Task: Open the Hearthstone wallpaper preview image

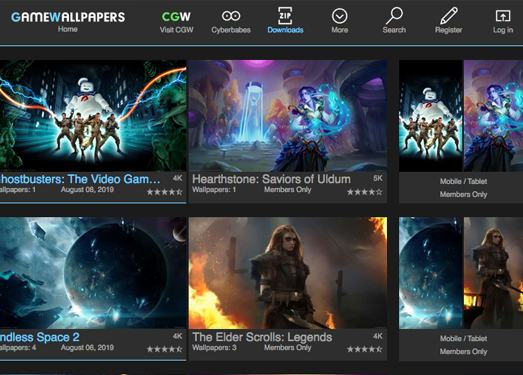Action: [x=288, y=116]
